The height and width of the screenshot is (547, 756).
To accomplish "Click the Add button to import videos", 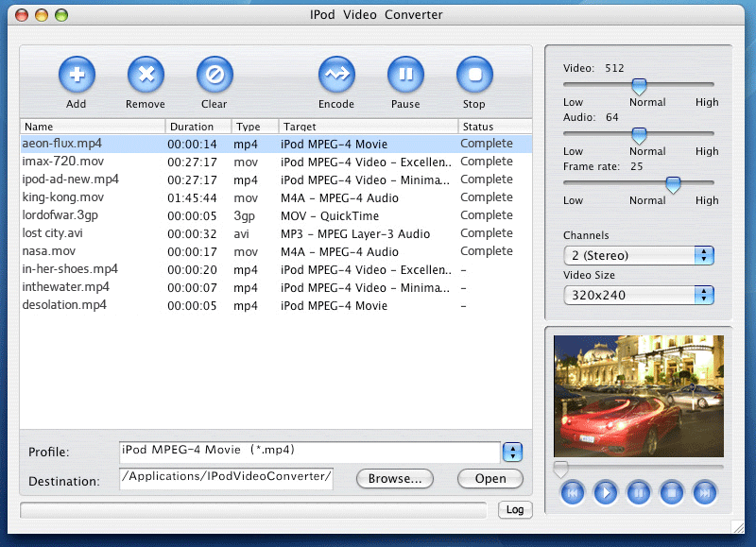I will 76,76.
